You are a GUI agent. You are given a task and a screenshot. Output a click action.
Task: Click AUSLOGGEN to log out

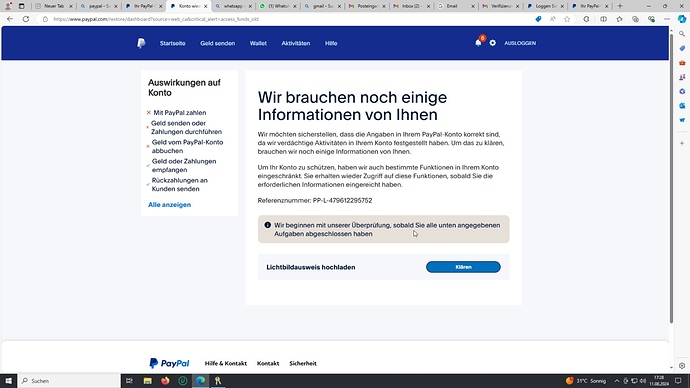pyautogui.click(x=520, y=43)
